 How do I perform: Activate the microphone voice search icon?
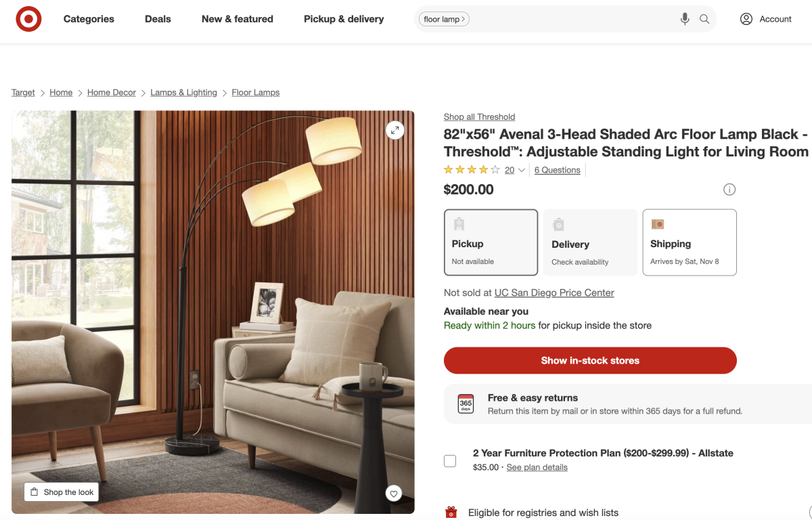pyautogui.click(x=685, y=19)
